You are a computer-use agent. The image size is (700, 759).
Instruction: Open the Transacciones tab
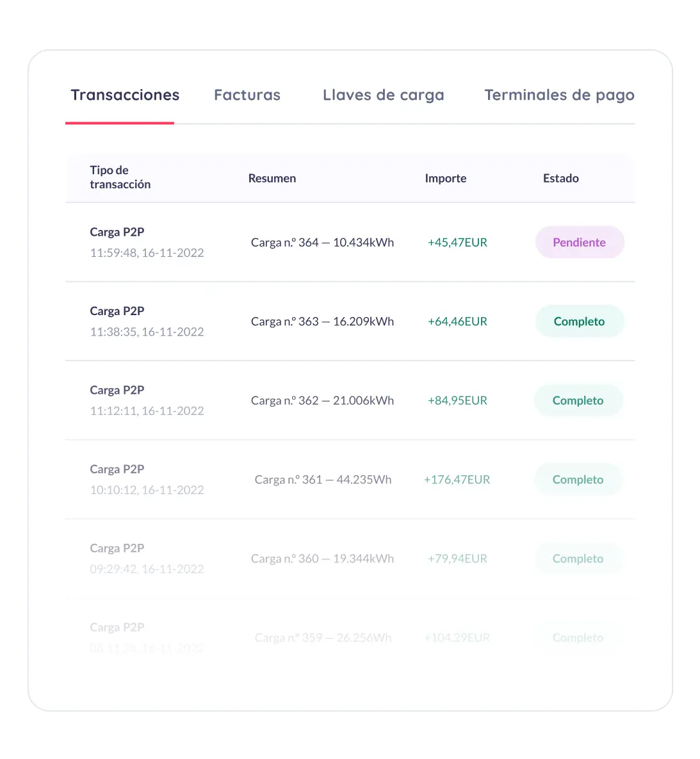tap(125, 95)
